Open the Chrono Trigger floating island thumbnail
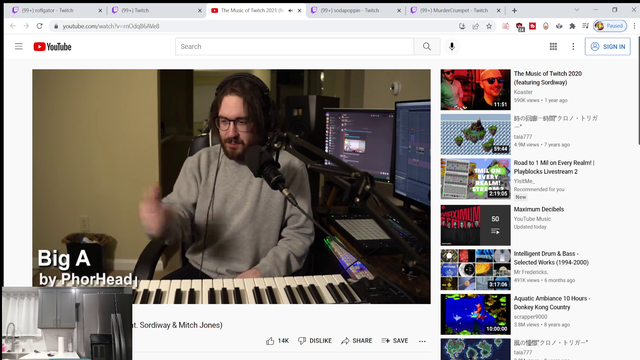Screen dimensions: 640x360 click(x=475, y=134)
